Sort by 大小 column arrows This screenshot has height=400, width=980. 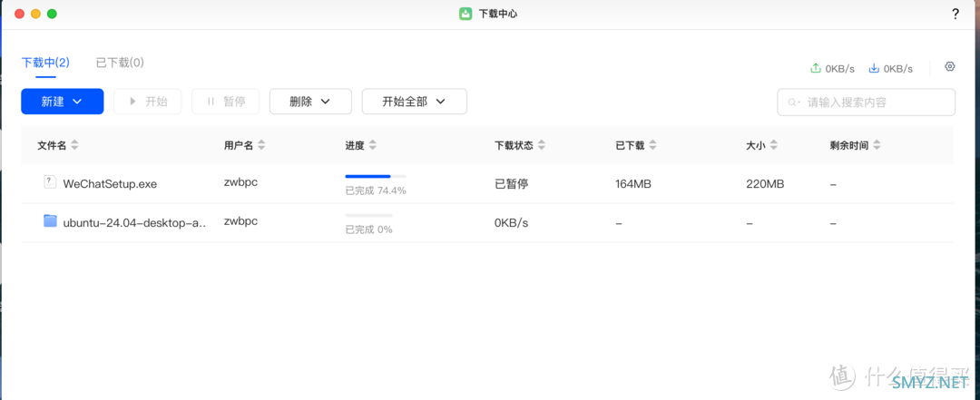click(773, 145)
